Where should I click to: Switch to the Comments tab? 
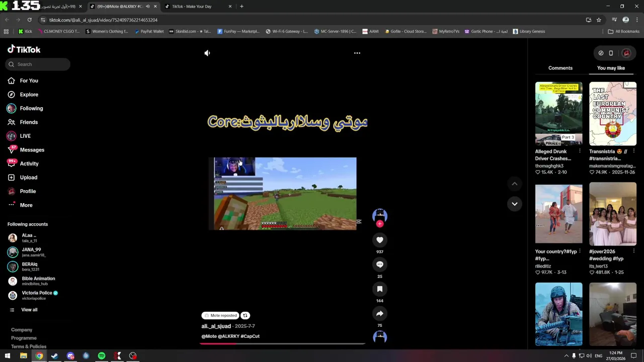click(560, 68)
